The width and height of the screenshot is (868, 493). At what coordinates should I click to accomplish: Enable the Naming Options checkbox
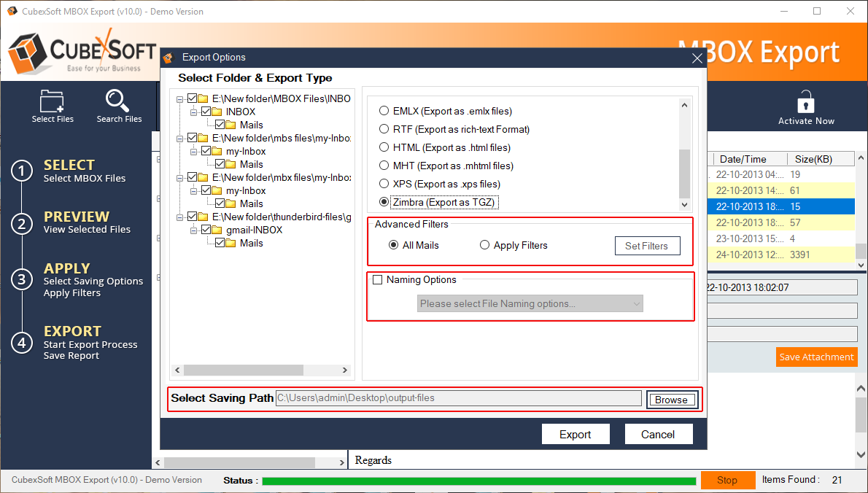(x=377, y=280)
